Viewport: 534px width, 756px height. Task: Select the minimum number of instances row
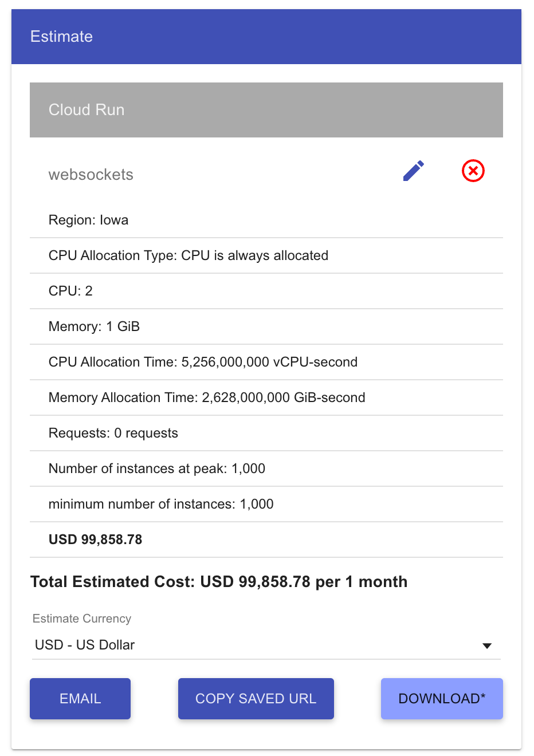click(x=161, y=504)
